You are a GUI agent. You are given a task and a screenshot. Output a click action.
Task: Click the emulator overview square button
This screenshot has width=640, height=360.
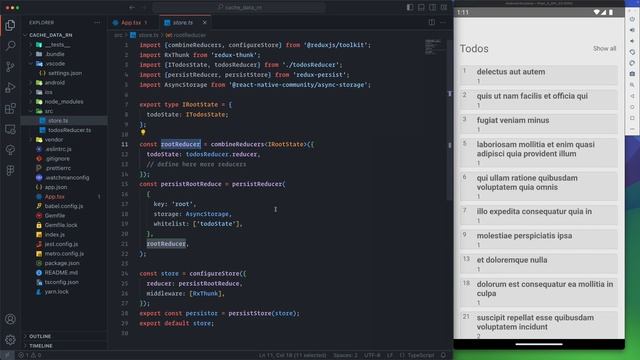(x=632, y=118)
